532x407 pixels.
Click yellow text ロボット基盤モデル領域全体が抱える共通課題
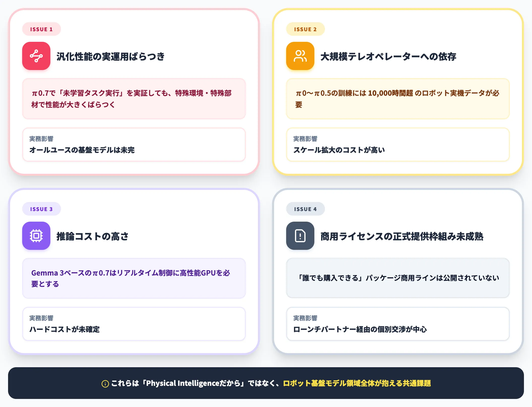click(x=357, y=383)
